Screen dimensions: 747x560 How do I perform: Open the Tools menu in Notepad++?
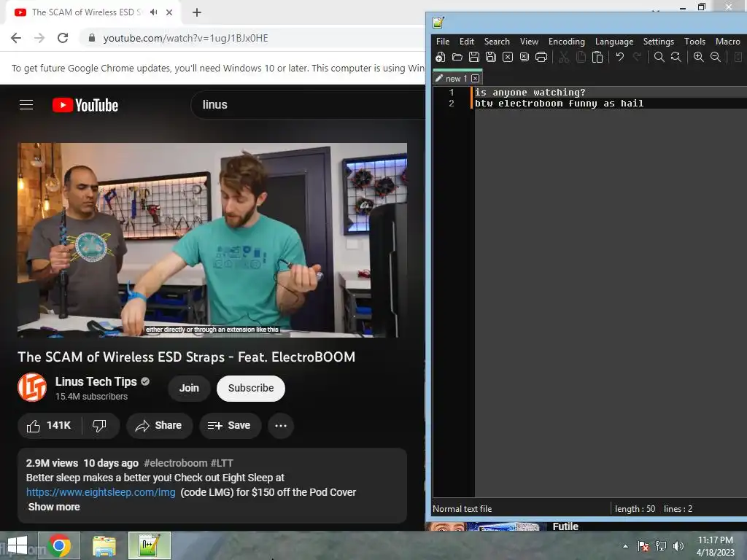coord(694,42)
